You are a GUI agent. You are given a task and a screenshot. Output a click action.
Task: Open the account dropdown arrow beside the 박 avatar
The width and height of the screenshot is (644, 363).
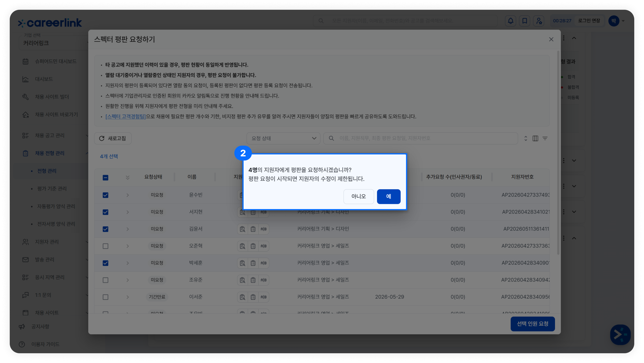(623, 21)
